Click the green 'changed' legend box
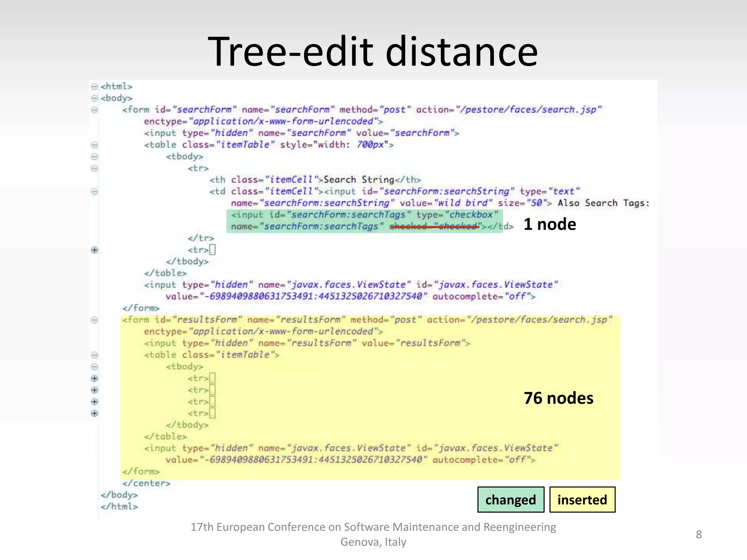This screenshot has width=747, height=560. tap(511, 499)
